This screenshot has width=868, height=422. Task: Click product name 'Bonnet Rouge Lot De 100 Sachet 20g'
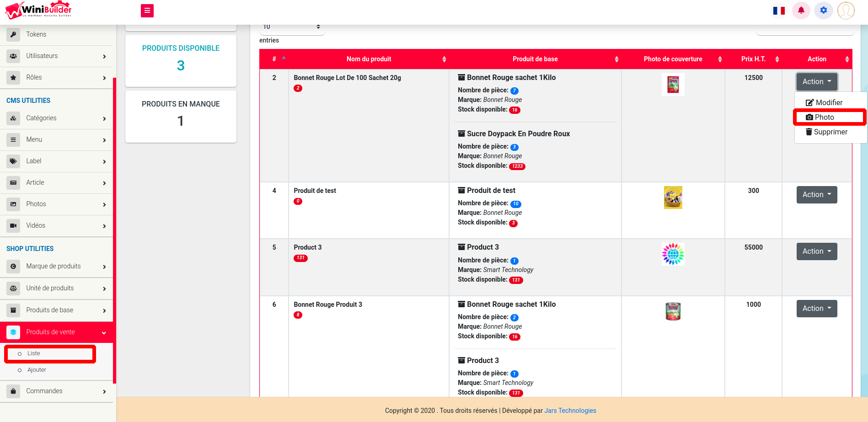click(347, 78)
